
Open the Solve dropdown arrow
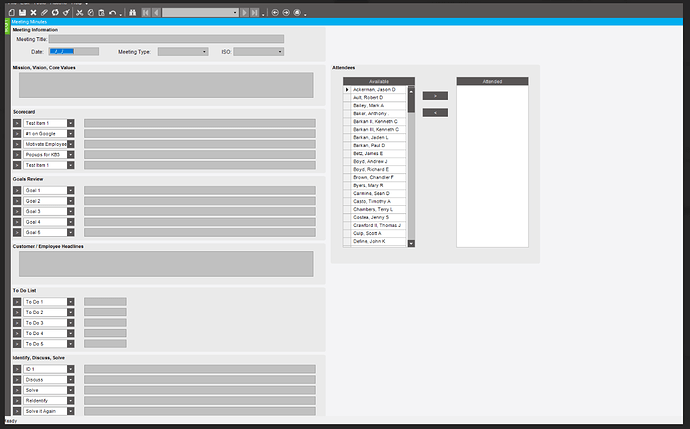coord(70,390)
